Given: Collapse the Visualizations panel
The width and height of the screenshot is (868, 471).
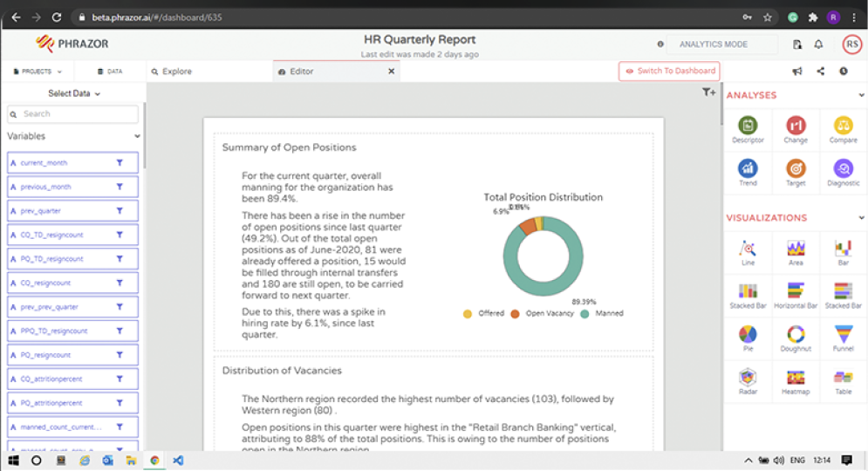Looking at the screenshot, I should point(861,218).
